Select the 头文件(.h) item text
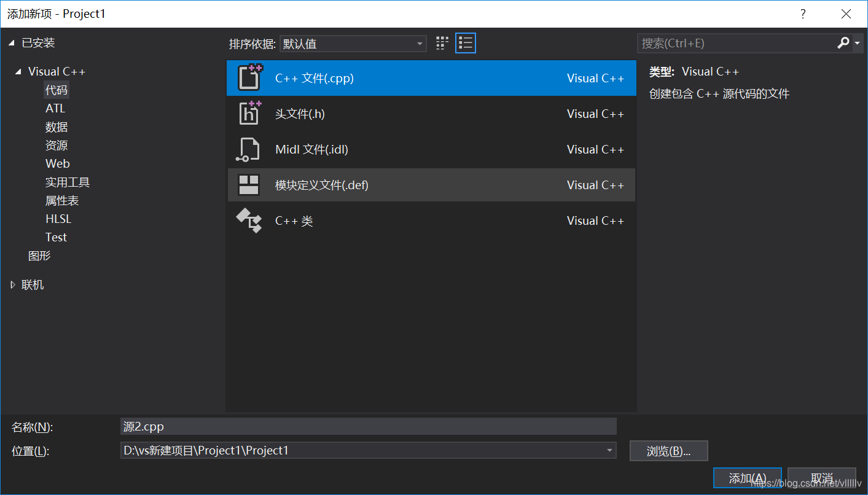Viewport: 868px width, 495px height. pyautogui.click(x=300, y=114)
